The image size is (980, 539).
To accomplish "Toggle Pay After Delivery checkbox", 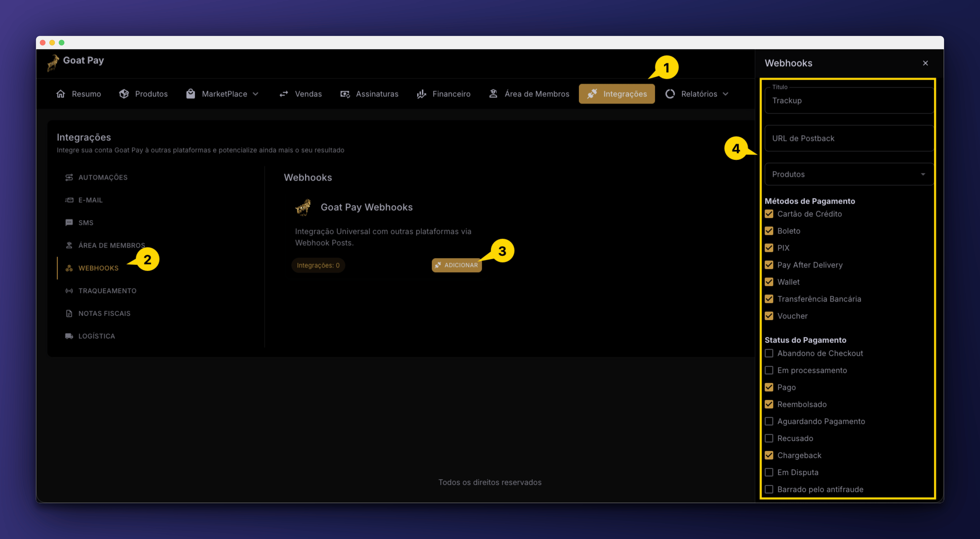I will click(769, 265).
